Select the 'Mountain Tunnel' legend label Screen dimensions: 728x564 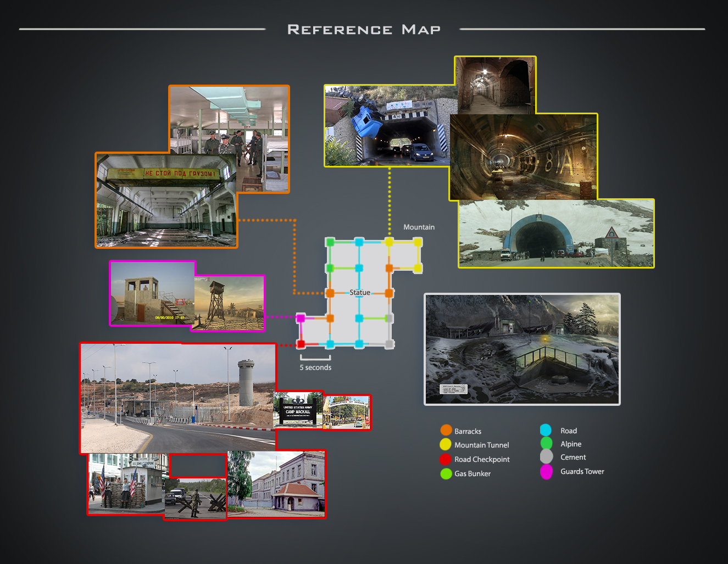(481, 445)
